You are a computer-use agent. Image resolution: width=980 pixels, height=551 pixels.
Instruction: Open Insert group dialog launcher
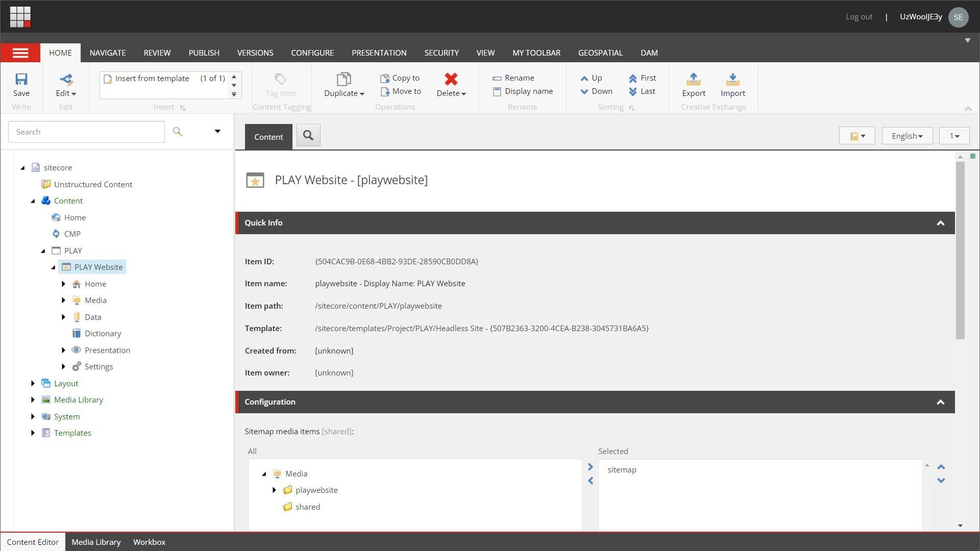(x=183, y=108)
